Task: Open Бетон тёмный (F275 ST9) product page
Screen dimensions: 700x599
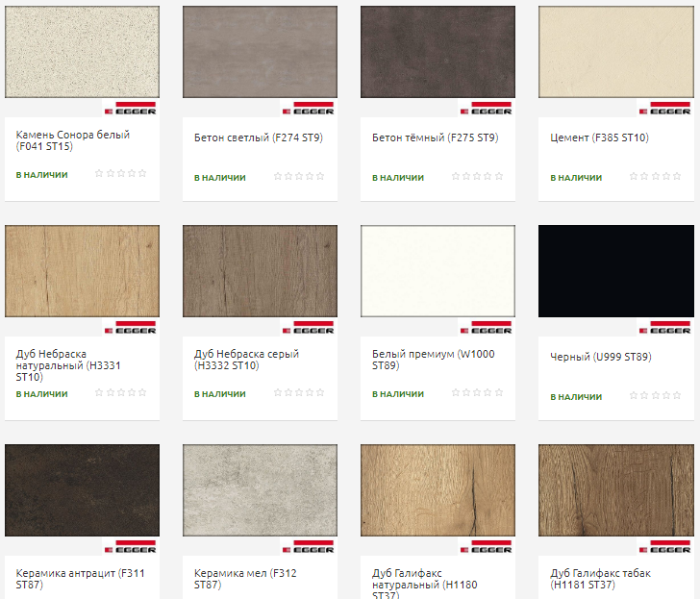Action: click(x=435, y=137)
